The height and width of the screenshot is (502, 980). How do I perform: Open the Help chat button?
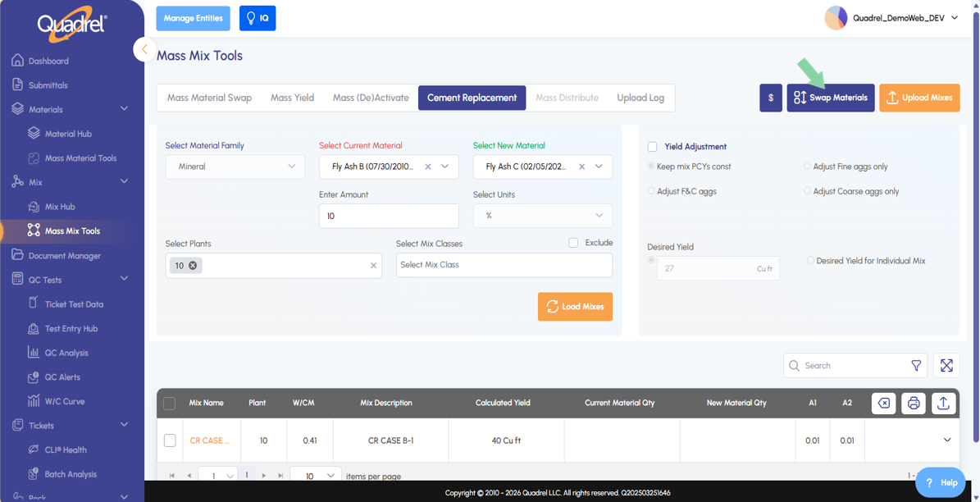941,482
